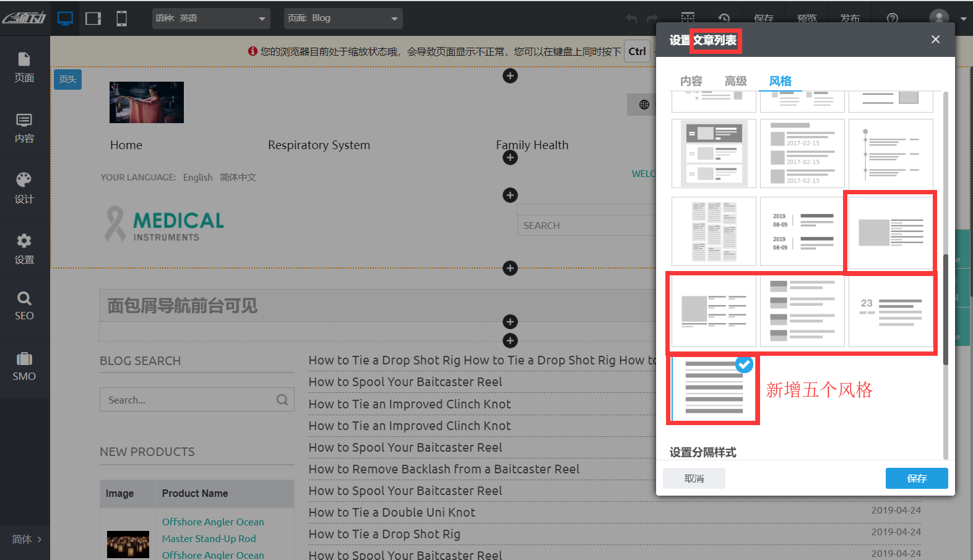Open the SMO sidebar panel
Image resolution: width=973 pixels, height=560 pixels.
point(24,366)
